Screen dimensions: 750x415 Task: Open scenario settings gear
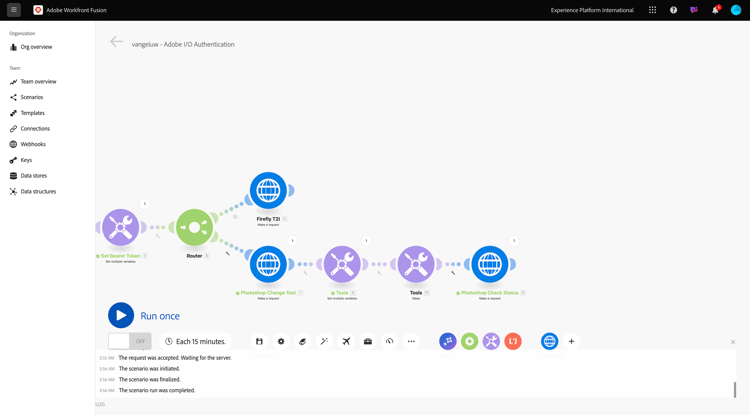(x=281, y=341)
